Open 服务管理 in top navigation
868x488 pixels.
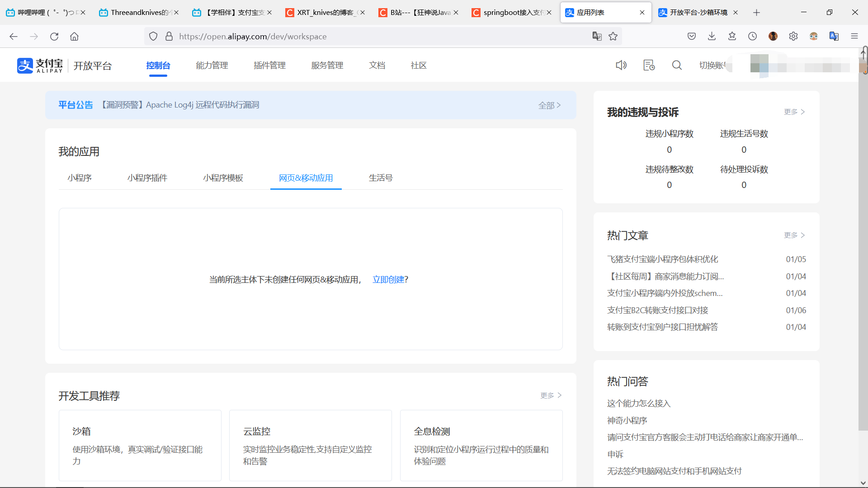click(327, 66)
